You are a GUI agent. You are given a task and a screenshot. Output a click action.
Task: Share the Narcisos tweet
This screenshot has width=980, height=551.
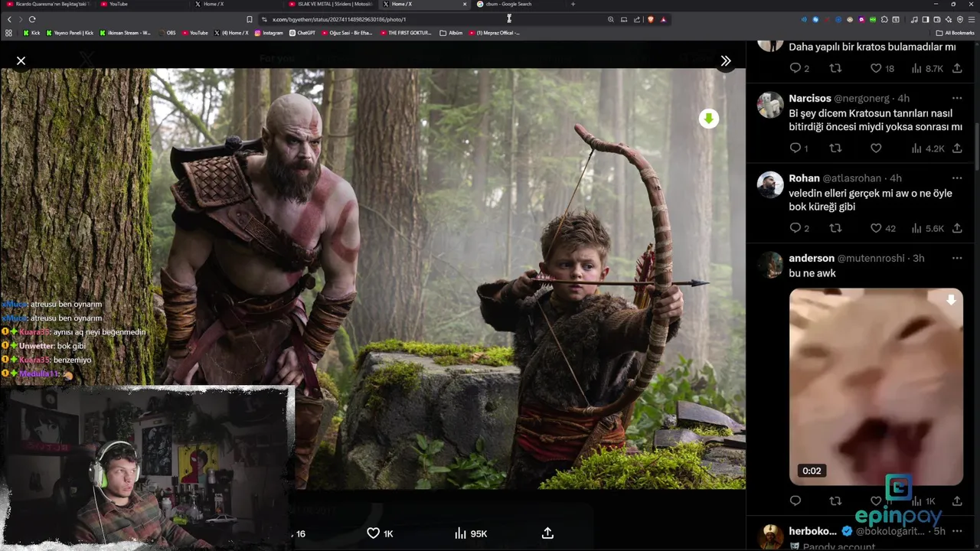pyautogui.click(x=957, y=148)
